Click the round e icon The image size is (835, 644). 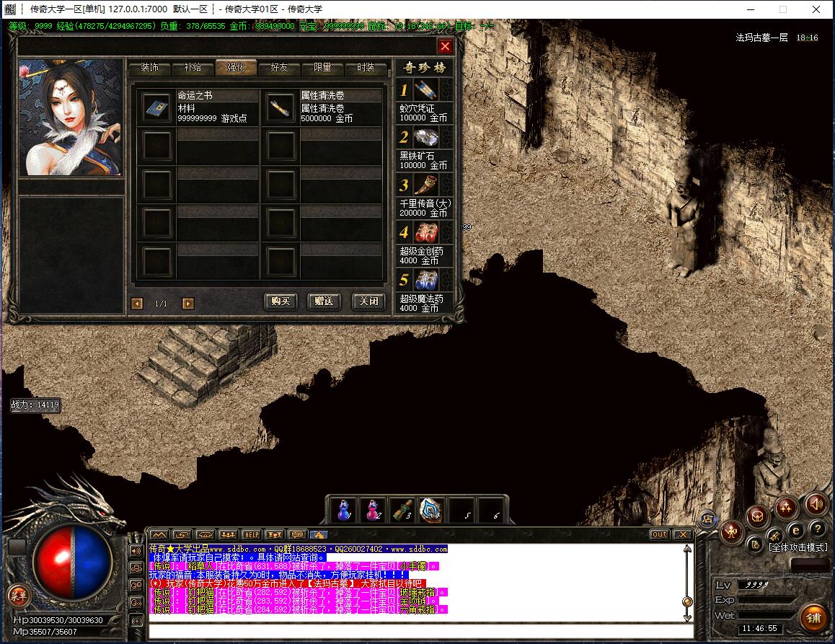coord(795,531)
